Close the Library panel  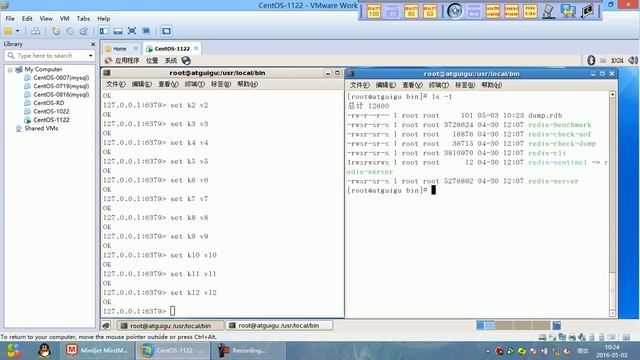click(x=93, y=44)
